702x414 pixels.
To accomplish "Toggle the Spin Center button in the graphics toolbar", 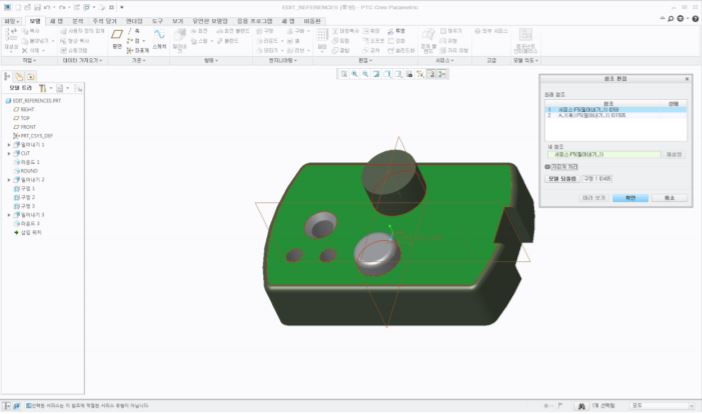I will 441,74.
